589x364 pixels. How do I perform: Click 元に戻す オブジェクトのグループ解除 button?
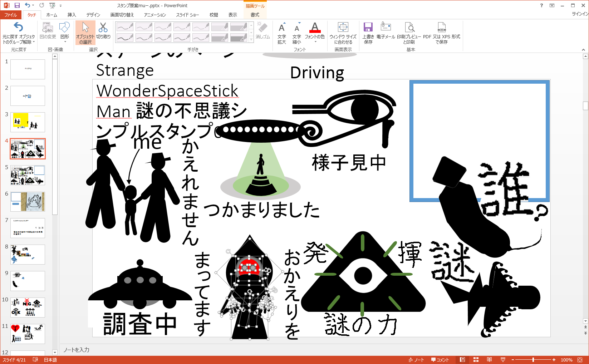(x=19, y=33)
